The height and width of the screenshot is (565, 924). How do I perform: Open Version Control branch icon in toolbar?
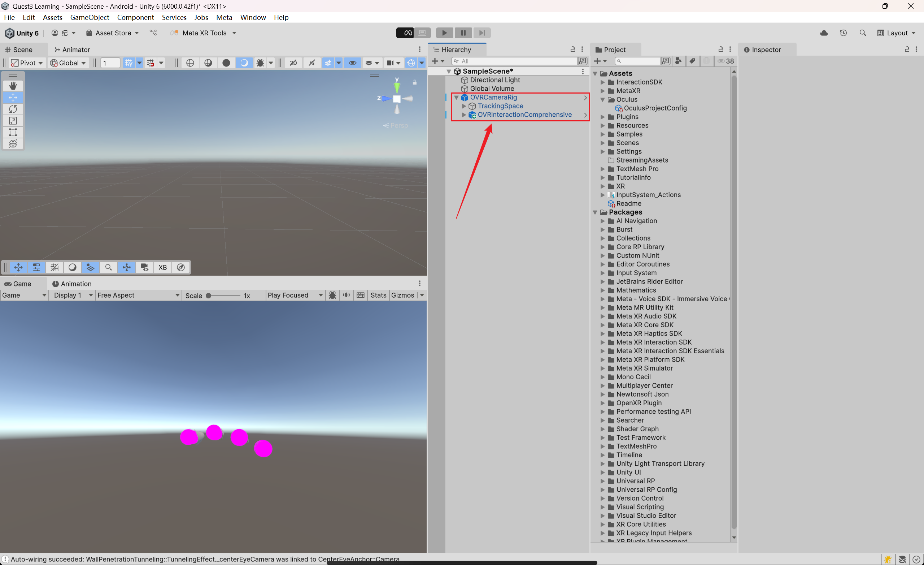pos(153,33)
